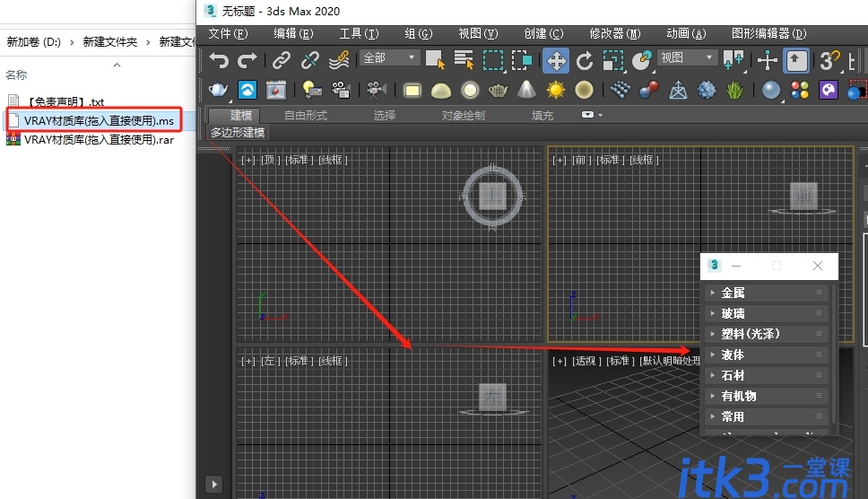
Task: Create a V-Ray sphere light
Action: pyautogui.click(x=470, y=91)
